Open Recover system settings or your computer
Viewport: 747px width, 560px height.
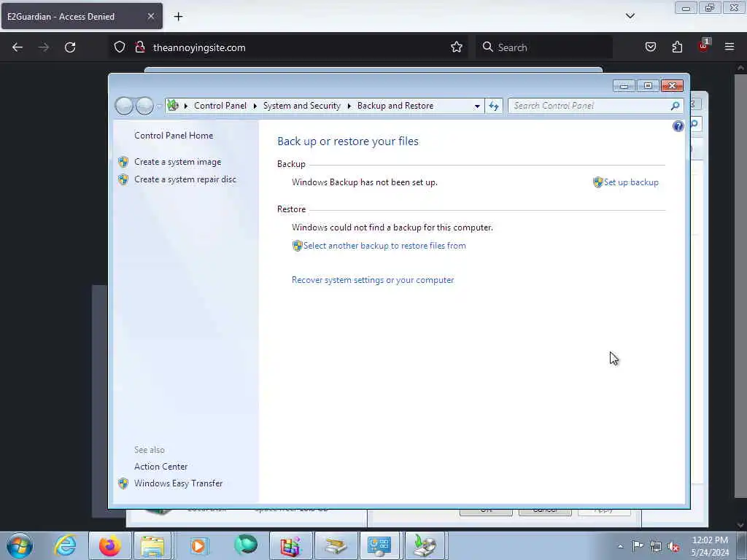(x=373, y=280)
